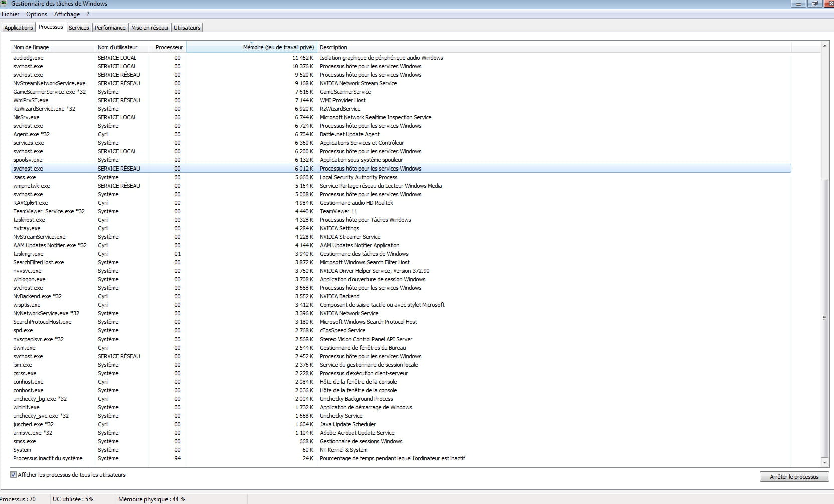The image size is (834, 504).
Task: Toggle 'Afficher les processus de tous les utilisateurs'
Action: click(14, 475)
